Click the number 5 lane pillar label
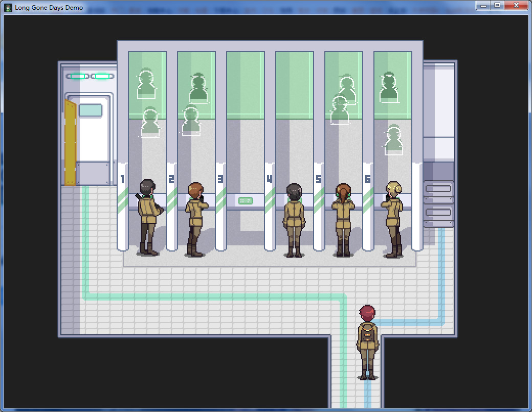Image resolution: width=532 pixels, height=412 pixels. pyautogui.click(x=319, y=179)
